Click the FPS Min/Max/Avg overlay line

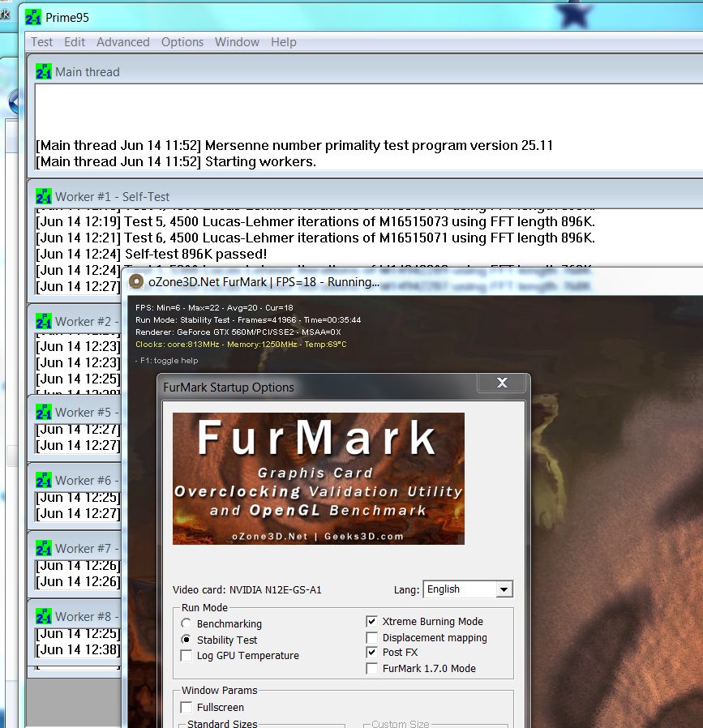[x=214, y=307]
